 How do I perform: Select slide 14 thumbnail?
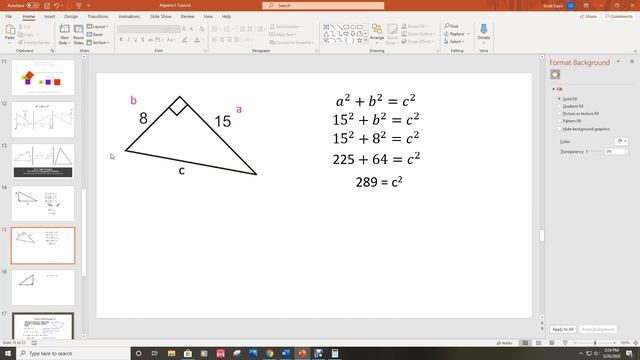click(x=43, y=204)
